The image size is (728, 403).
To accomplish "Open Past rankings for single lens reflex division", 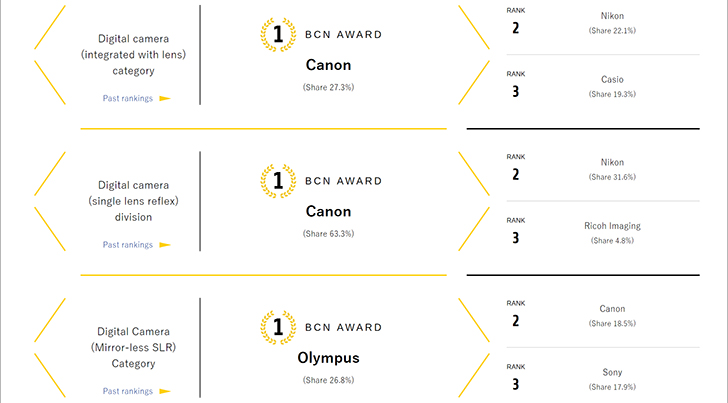I will click(x=128, y=245).
